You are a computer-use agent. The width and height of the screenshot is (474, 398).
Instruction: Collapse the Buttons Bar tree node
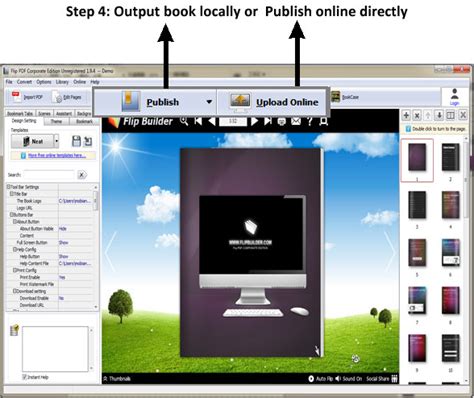pos(11,215)
